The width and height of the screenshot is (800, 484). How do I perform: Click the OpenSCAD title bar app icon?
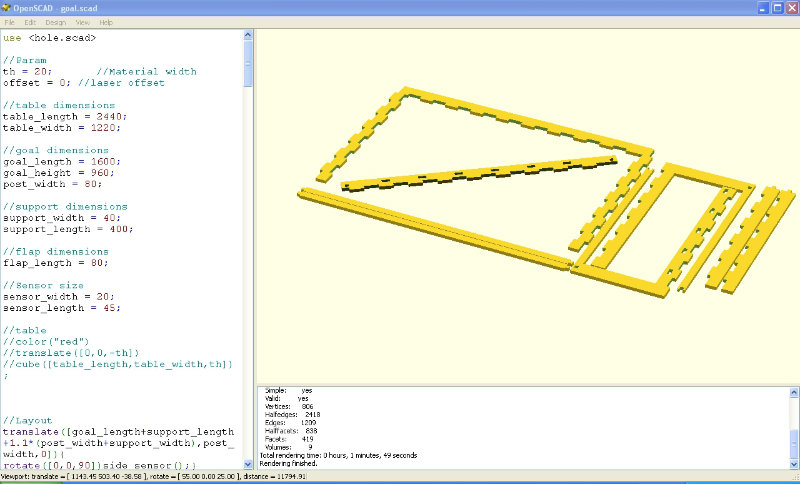point(6,8)
